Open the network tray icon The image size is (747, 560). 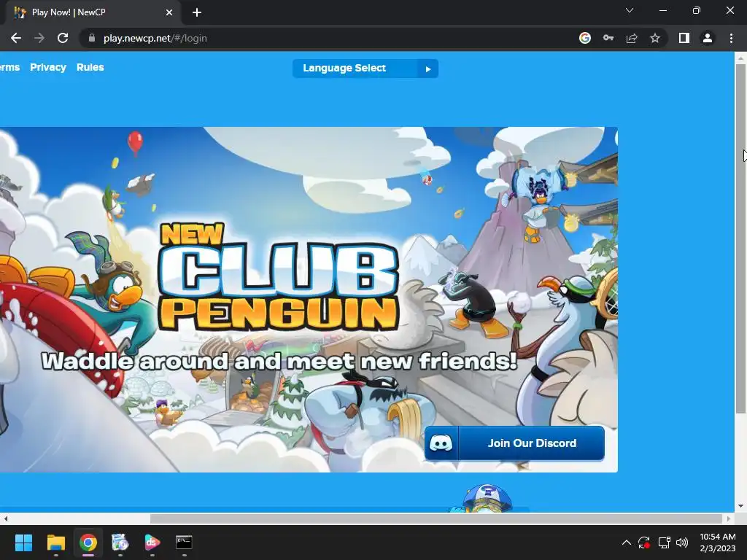pyautogui.click(x=664, y=542)
